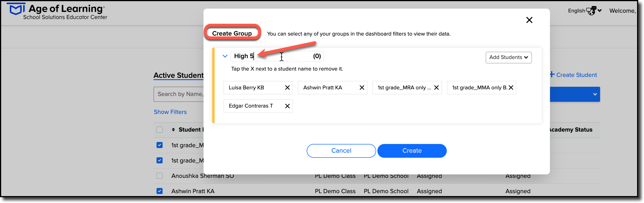
Task: Remove Ashwin Pratt KA from group
Action: [362, 88]
